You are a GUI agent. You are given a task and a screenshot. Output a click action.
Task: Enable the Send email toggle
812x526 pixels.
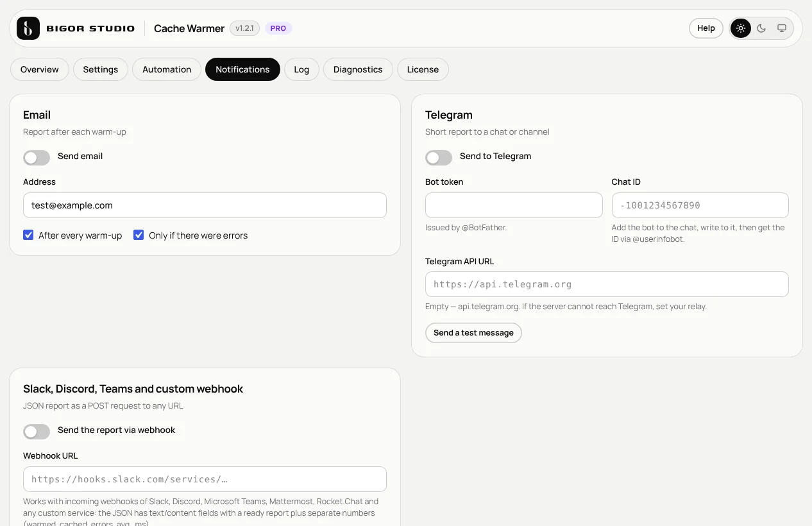37,157
